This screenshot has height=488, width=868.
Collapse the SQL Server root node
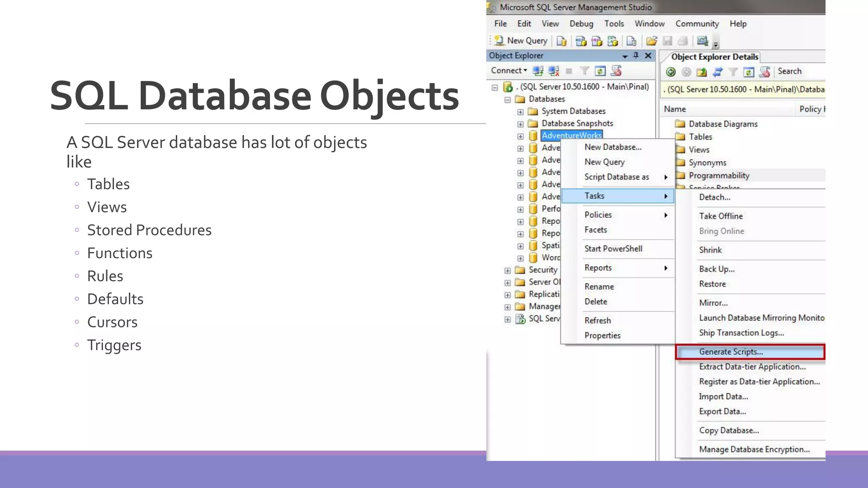(495, 87)
